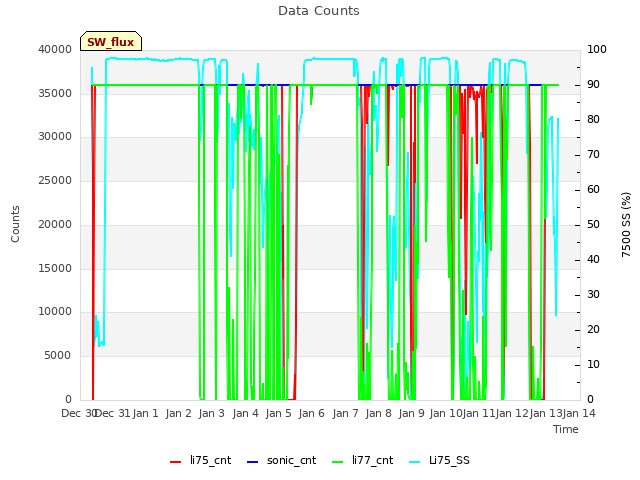640x480 pixels.
Task: Click the 15000 left axis label
Action: click(x=55, y=268)
